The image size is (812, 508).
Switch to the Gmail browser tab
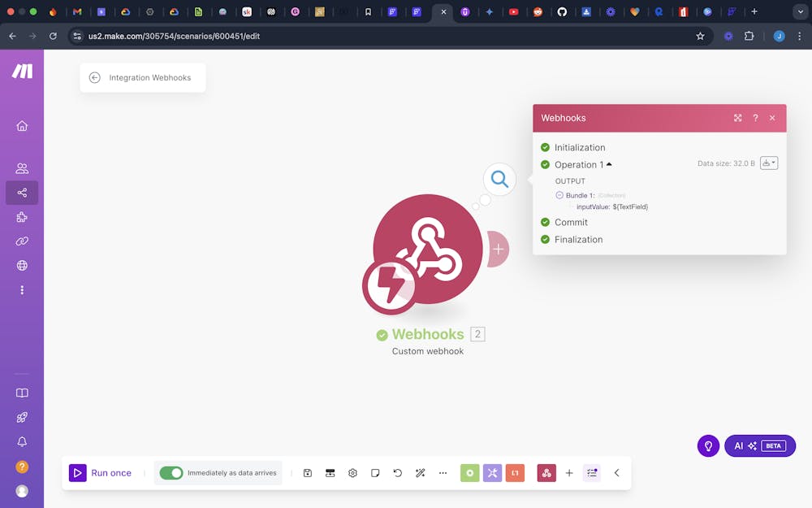77,11
